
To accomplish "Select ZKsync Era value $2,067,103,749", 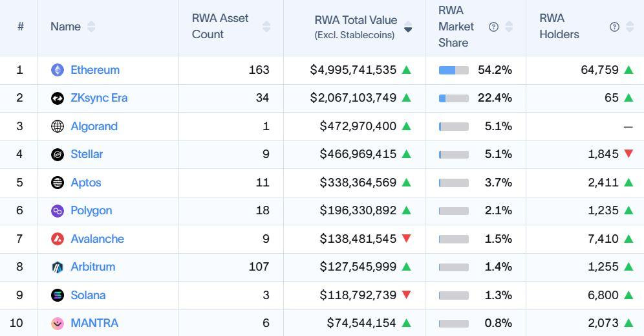I will point(353,98).
